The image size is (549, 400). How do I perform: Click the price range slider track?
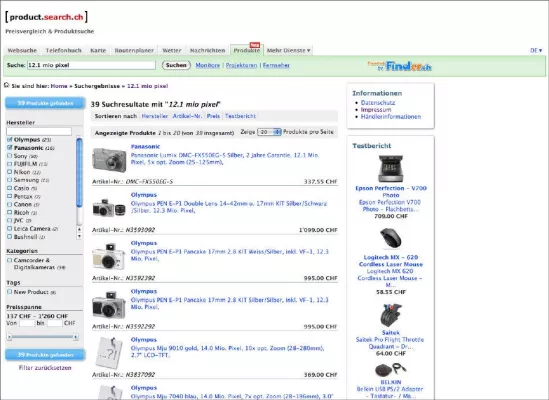click(x=42, y=337)
